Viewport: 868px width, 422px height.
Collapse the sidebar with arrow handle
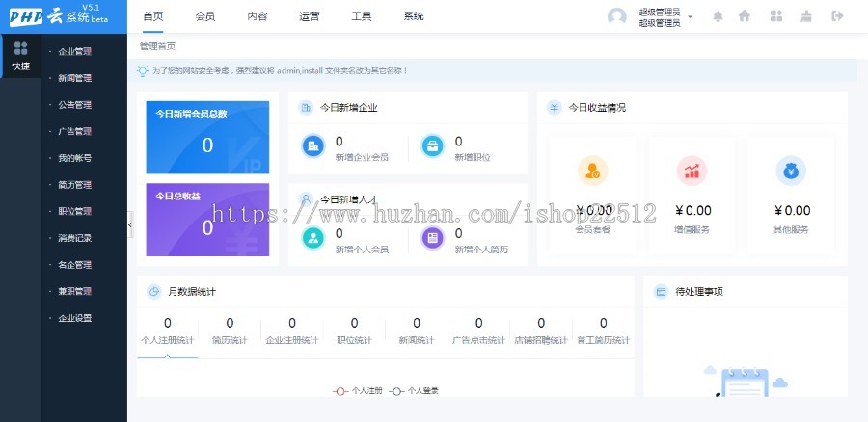coord(130,224)
